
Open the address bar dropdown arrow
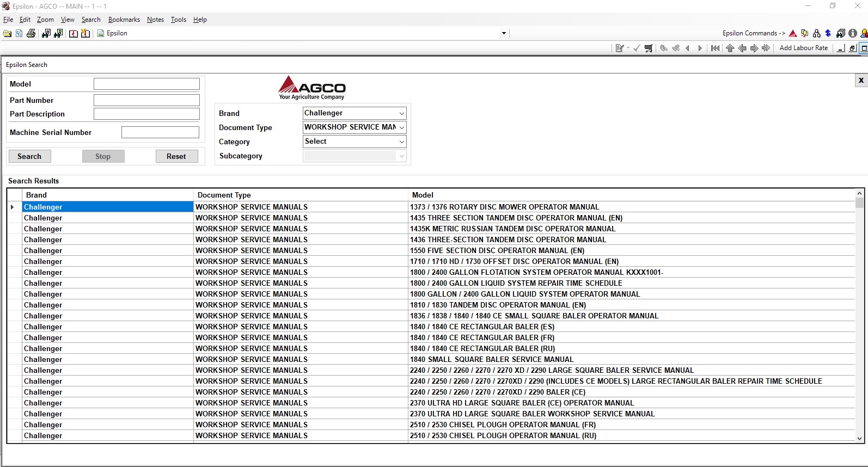pyautogui.click(x=504, y=33)
